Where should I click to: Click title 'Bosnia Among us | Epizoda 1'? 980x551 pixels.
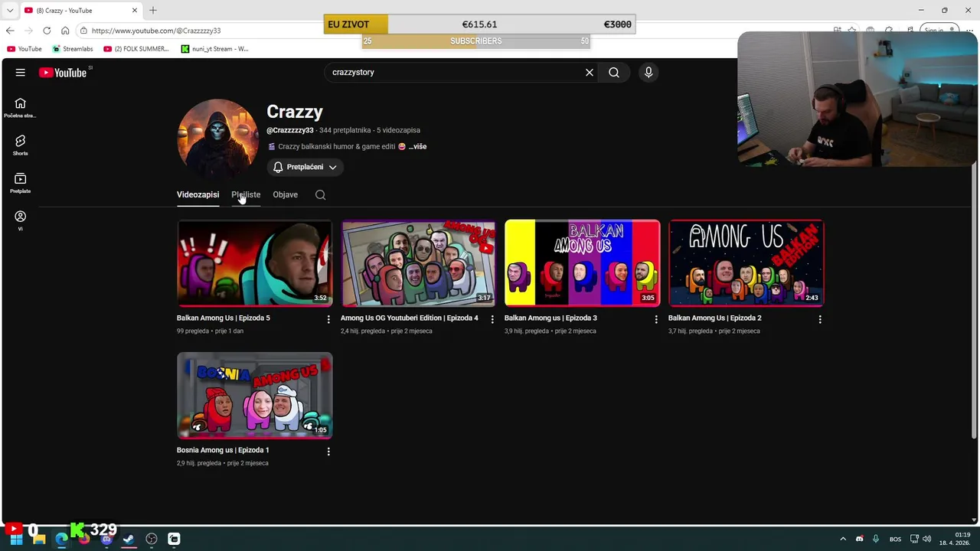point(223,450)
